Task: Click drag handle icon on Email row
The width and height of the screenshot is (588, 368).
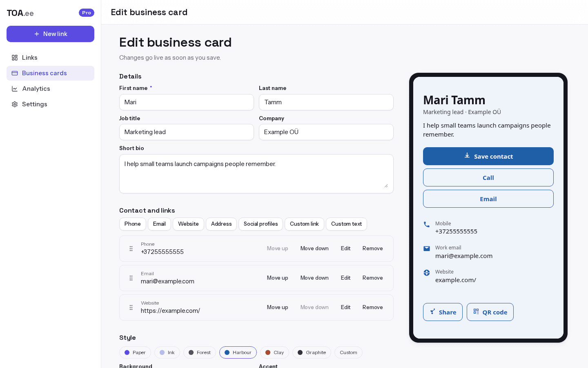Action: point(131,278)
